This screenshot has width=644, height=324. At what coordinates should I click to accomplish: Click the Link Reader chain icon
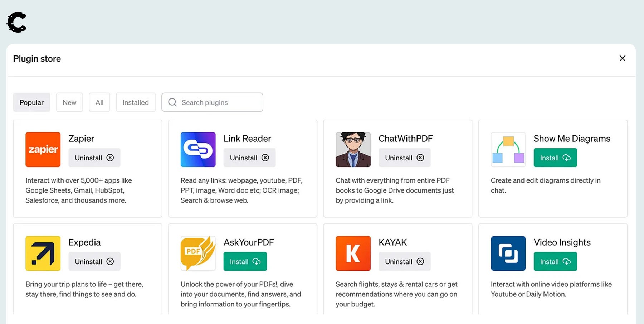coord(198,150)
